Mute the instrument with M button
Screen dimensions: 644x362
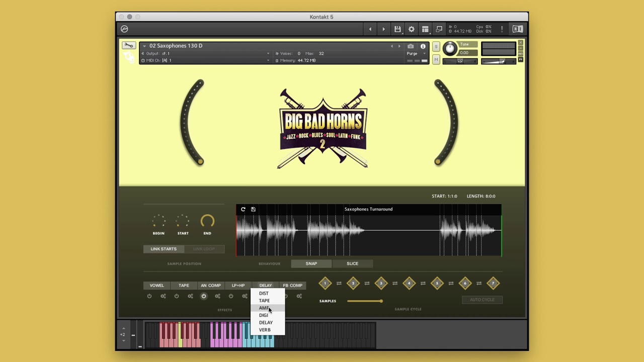pyautogui.click(x=436, y=60)
